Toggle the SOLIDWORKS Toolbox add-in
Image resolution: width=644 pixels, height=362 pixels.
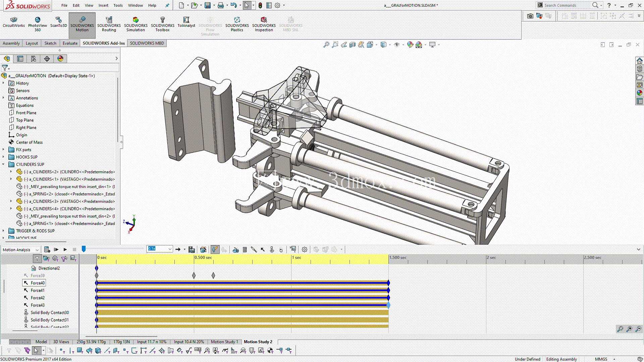pyautogui.click(x=163, y=24)
